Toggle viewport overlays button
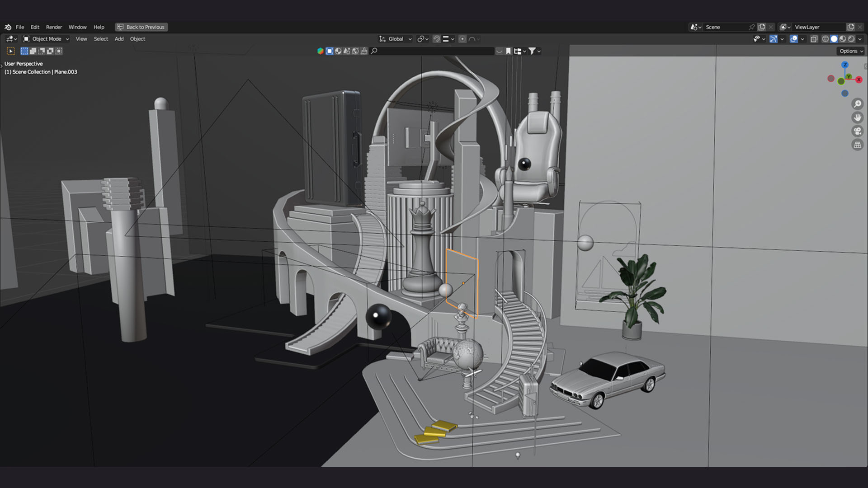 point(794,39)
